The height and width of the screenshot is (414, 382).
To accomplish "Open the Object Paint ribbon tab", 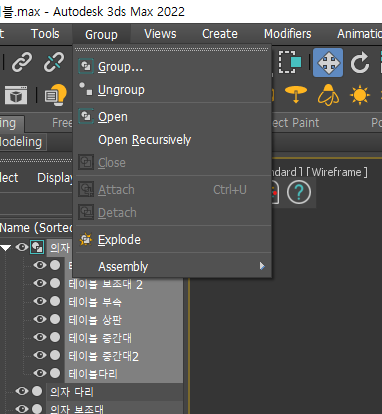I will click(296, 123).
